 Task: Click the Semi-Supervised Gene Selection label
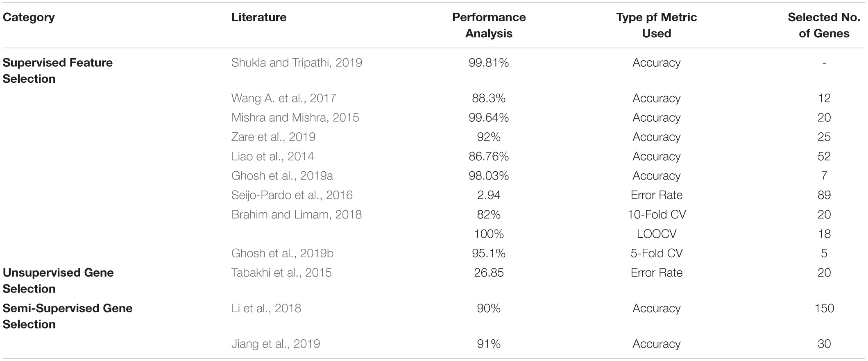(68, 316)
